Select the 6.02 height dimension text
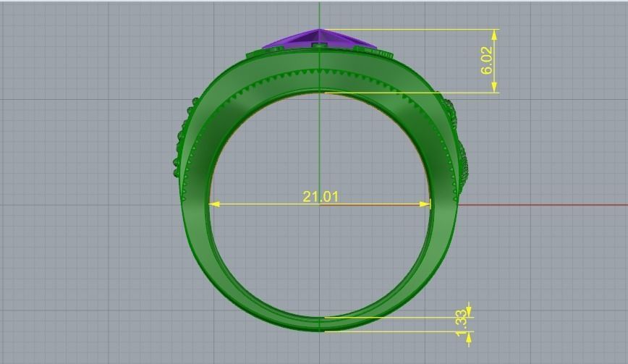 point(486,61)
